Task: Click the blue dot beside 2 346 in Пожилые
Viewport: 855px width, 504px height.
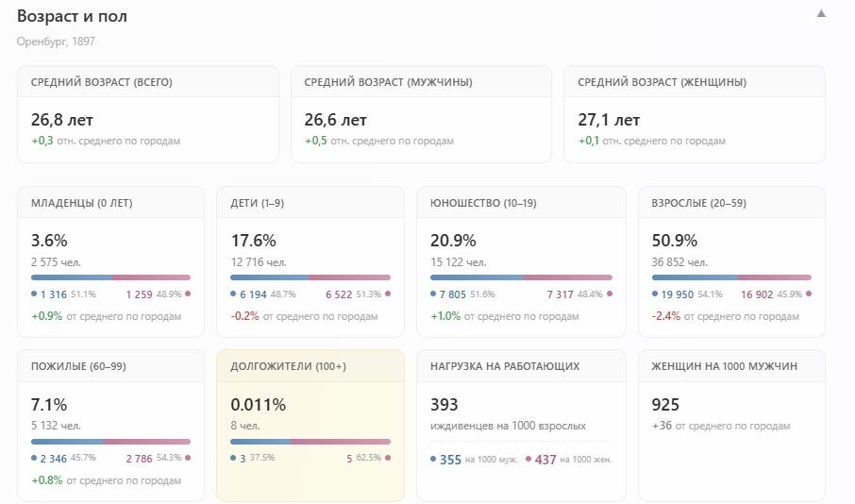Action: 34,458
